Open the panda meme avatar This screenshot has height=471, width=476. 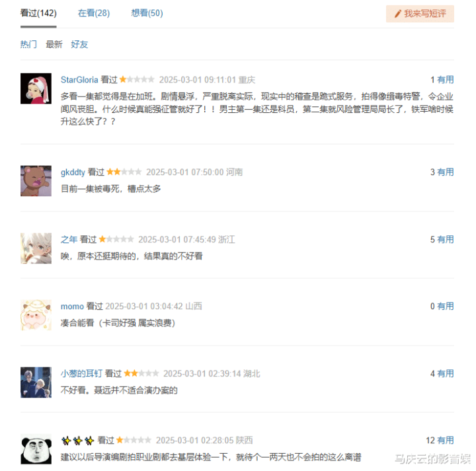coord(36,449)
